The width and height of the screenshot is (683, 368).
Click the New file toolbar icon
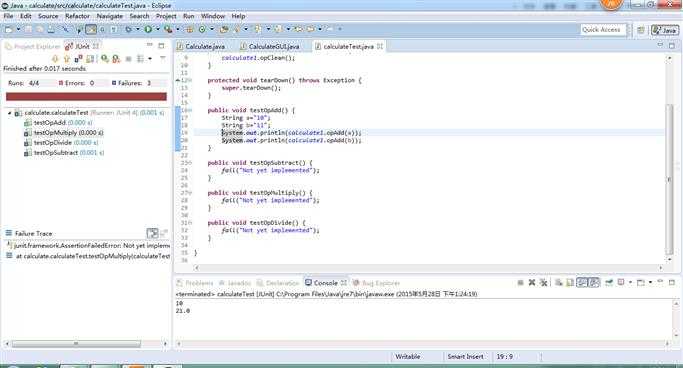click(8, 30)
